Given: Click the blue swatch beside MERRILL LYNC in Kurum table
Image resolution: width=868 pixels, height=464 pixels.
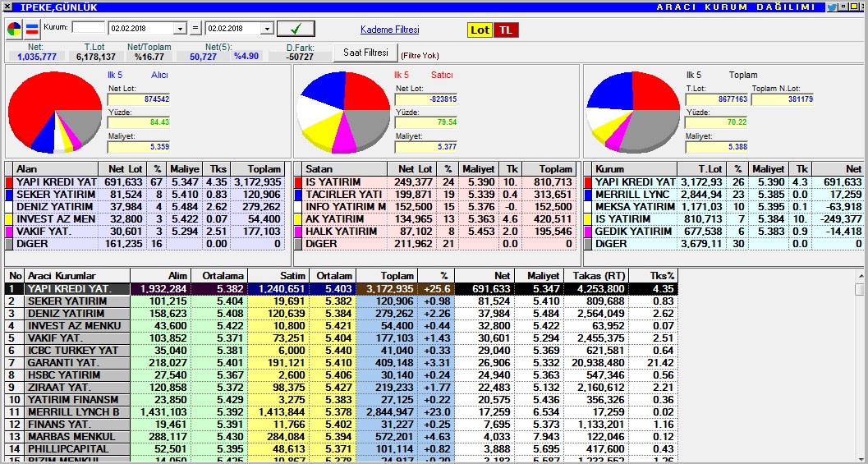Looking at the screenshot, I should (589, 195).
